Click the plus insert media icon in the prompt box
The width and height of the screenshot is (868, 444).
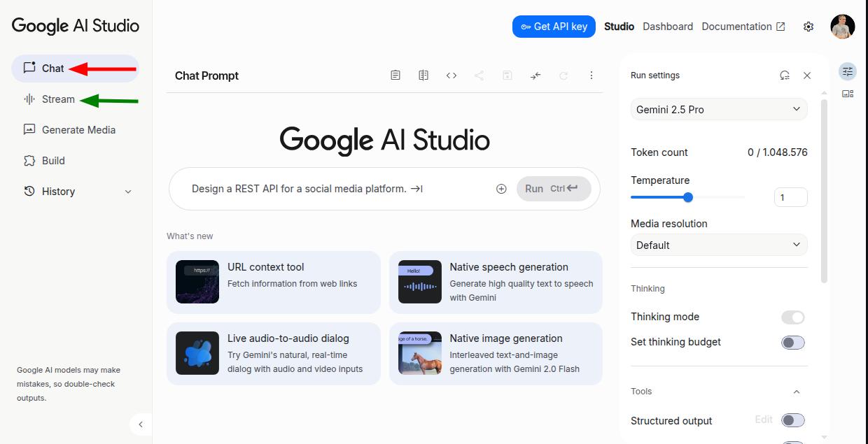coord(501,189)
